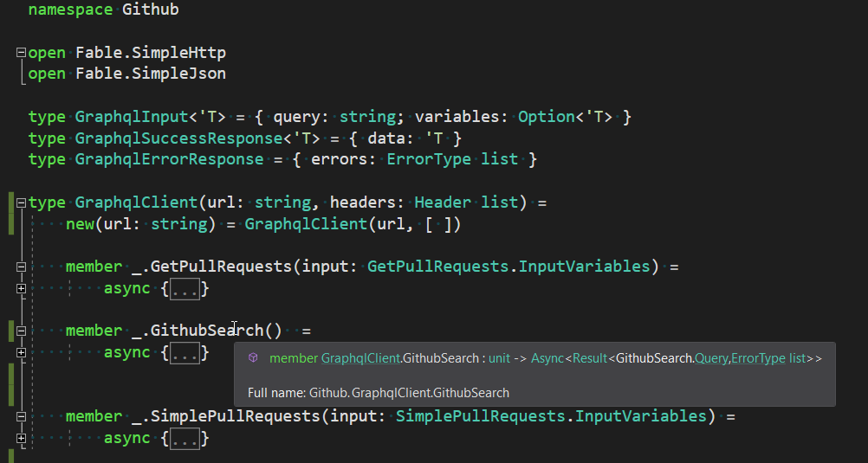Click the 'GithubSearch' member name
Image resolution: width=868 pixels, height=463 pixels.
(207, 331)
